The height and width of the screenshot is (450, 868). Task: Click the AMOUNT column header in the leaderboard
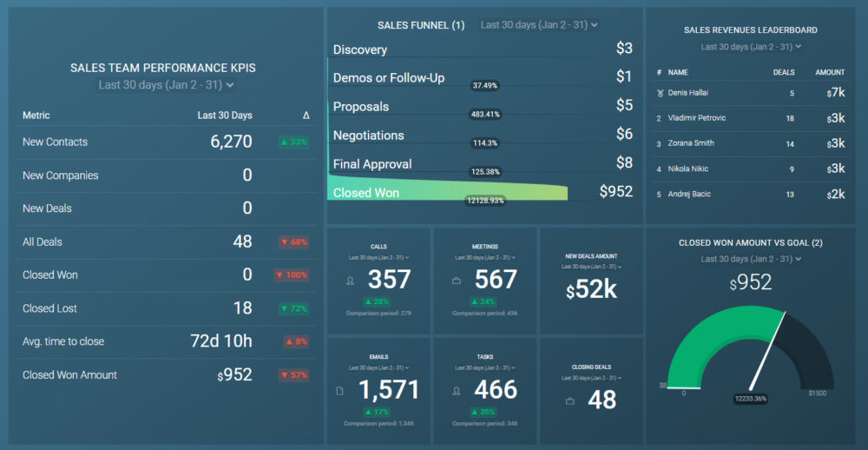click(x=830, y=73)
